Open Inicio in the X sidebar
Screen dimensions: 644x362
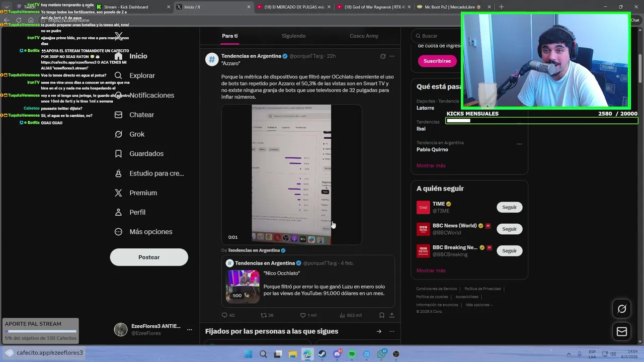pyautogui.click(x=132, y=56)
